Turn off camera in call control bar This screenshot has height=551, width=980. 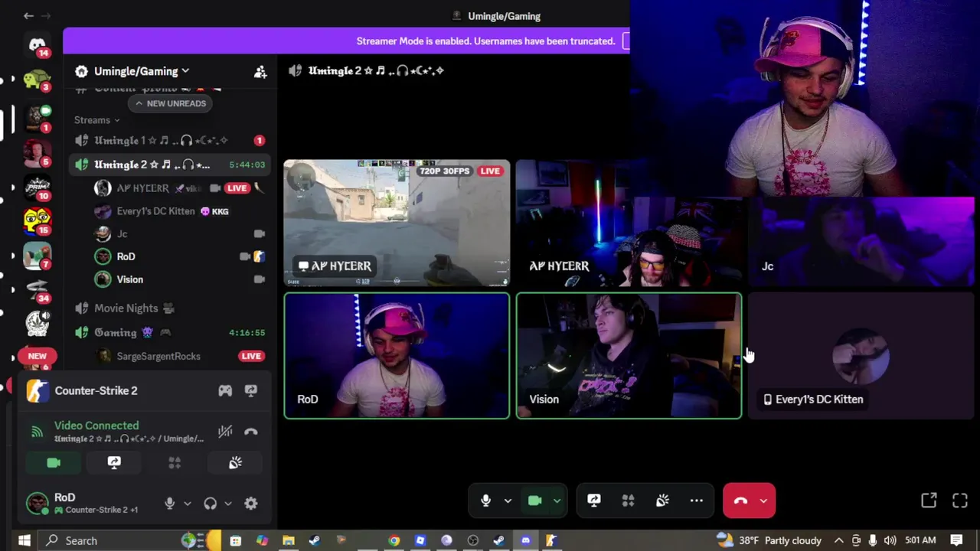(534, 500)
